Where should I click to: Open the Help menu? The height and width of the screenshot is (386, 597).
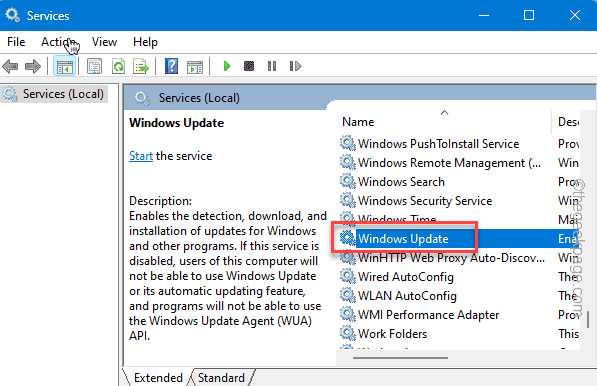145,42
